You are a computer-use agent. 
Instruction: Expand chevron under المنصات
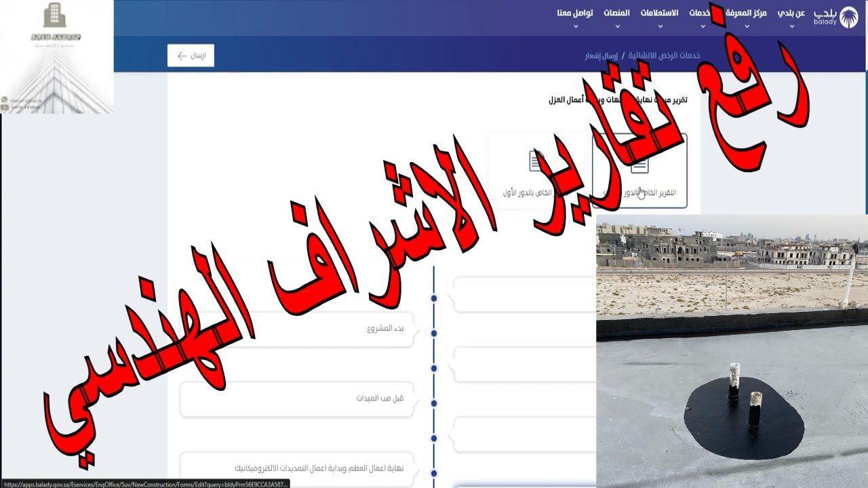[x=617, y=27]
